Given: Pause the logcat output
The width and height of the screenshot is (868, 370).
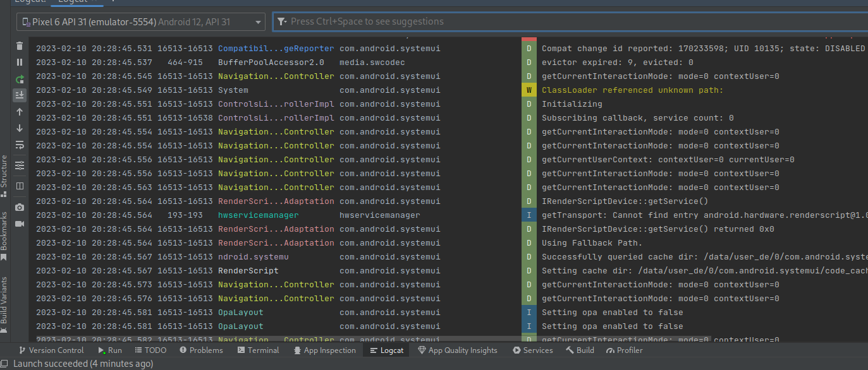Looking at the screenshot, I should coord(19,62).
